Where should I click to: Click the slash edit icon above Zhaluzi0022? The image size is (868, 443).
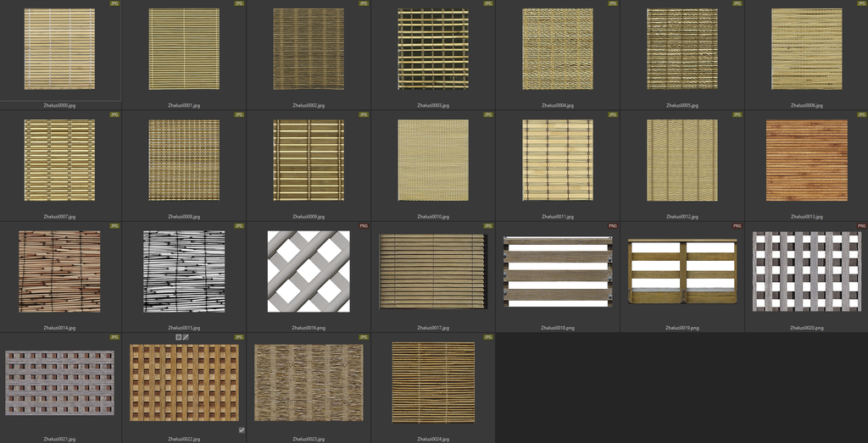[186, 337]
